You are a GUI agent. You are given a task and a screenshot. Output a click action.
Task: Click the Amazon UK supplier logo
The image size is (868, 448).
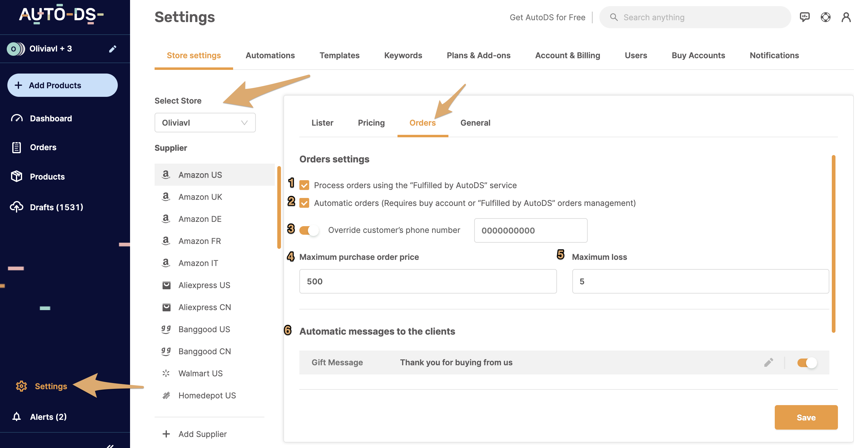(x=166, y=196)
